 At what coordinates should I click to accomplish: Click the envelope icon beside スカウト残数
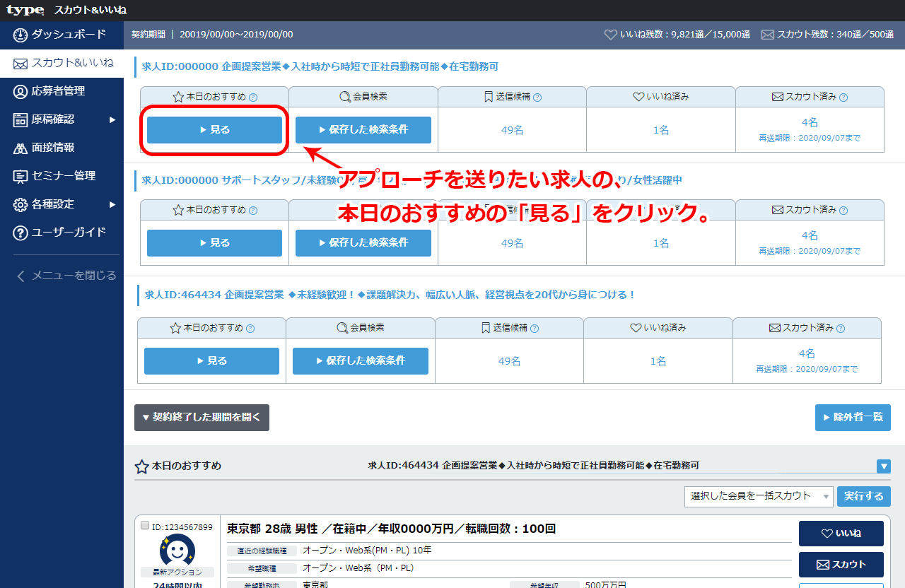coord(768,33)
